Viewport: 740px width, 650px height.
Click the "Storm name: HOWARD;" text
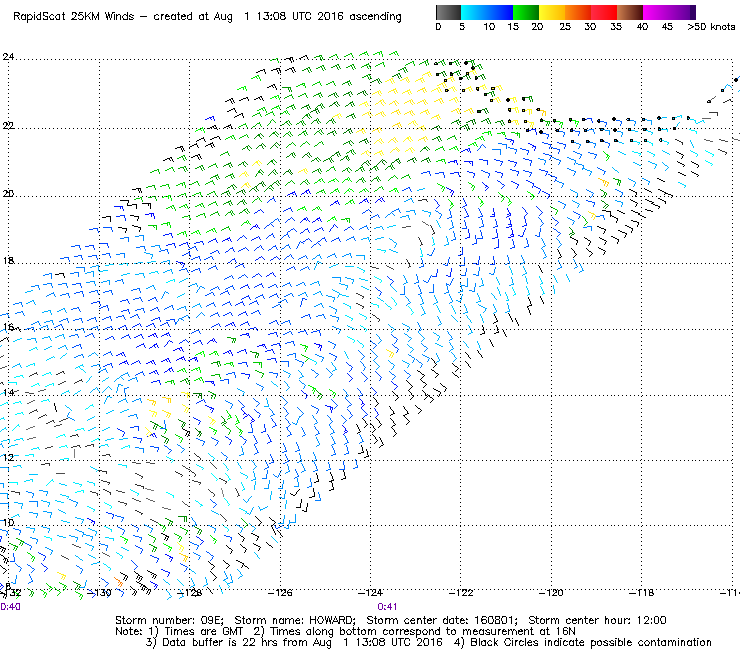(295, 620)
